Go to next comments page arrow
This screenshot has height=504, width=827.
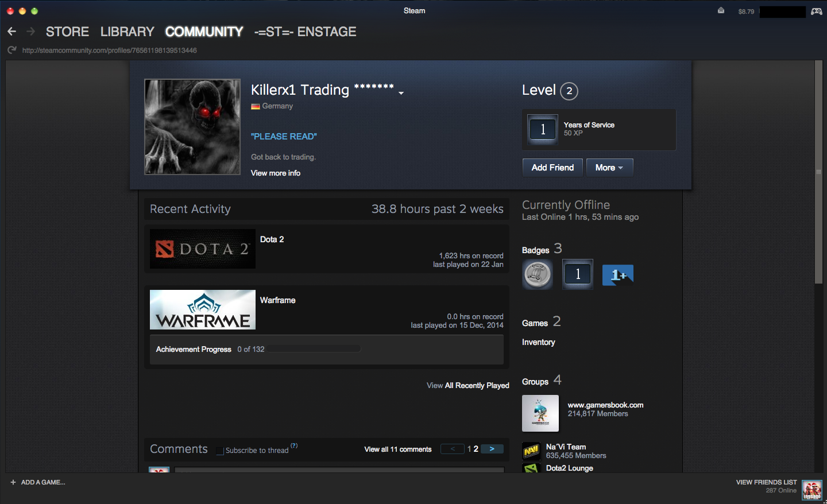[x=492, y=449]
